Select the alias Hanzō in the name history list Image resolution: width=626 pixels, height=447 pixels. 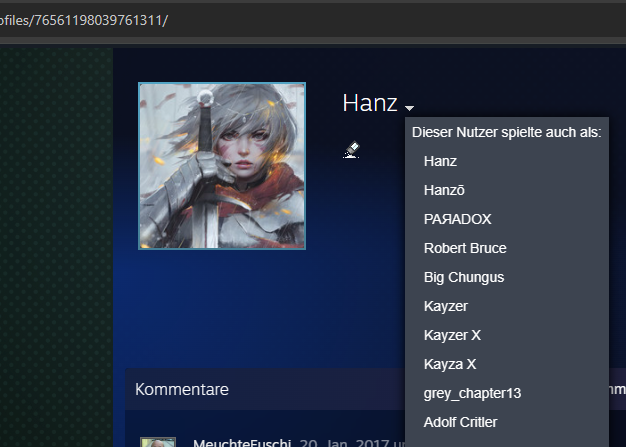coord(444,190)
